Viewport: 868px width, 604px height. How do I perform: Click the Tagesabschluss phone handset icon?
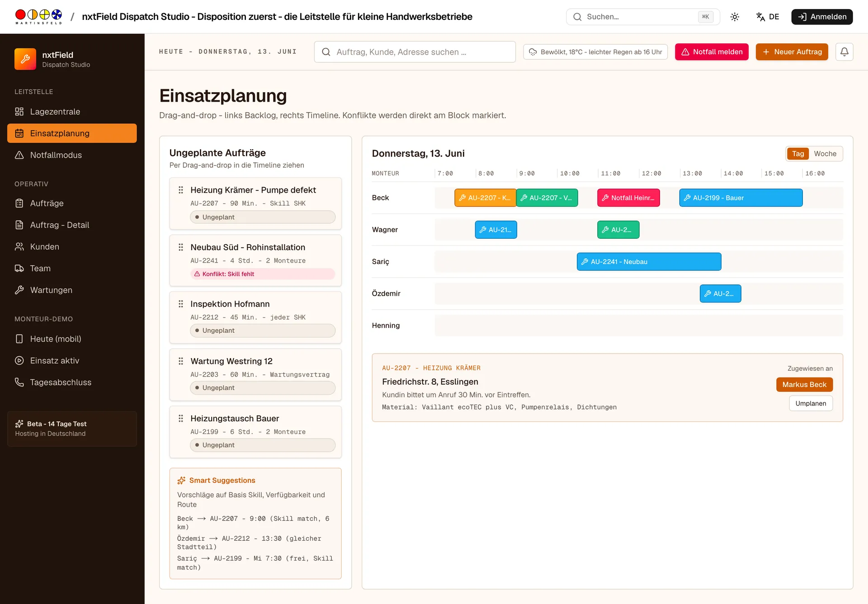[19, 382]
